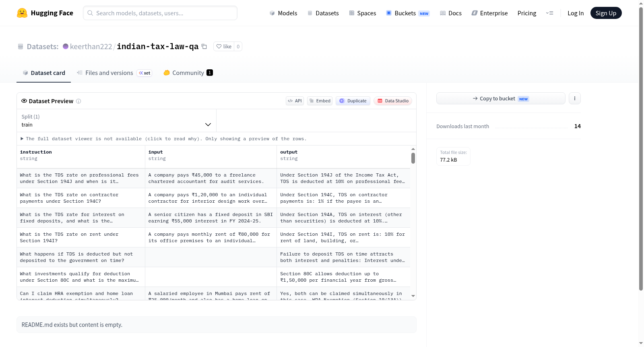644x347 pixels.
Task: Open Data Studio
Action: 392,101
